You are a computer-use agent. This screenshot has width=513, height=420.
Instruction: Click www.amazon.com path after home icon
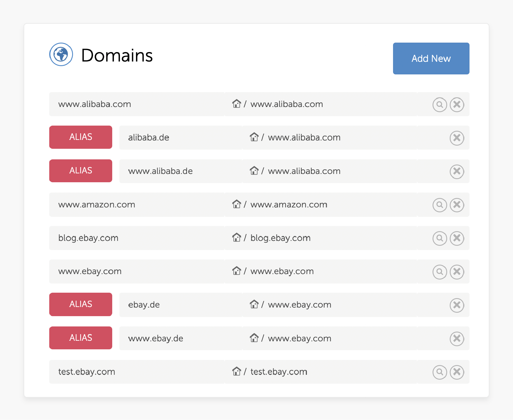pos(289,205)
